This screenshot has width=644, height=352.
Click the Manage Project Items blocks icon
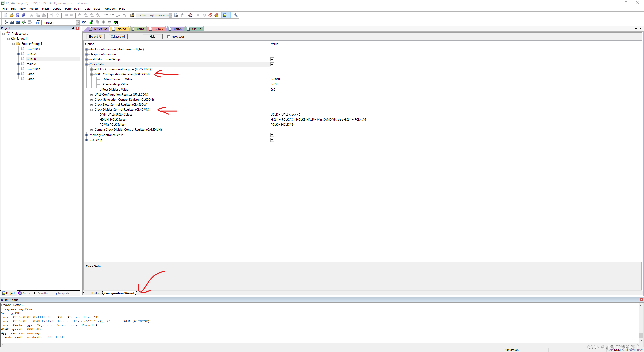(91, 22)
